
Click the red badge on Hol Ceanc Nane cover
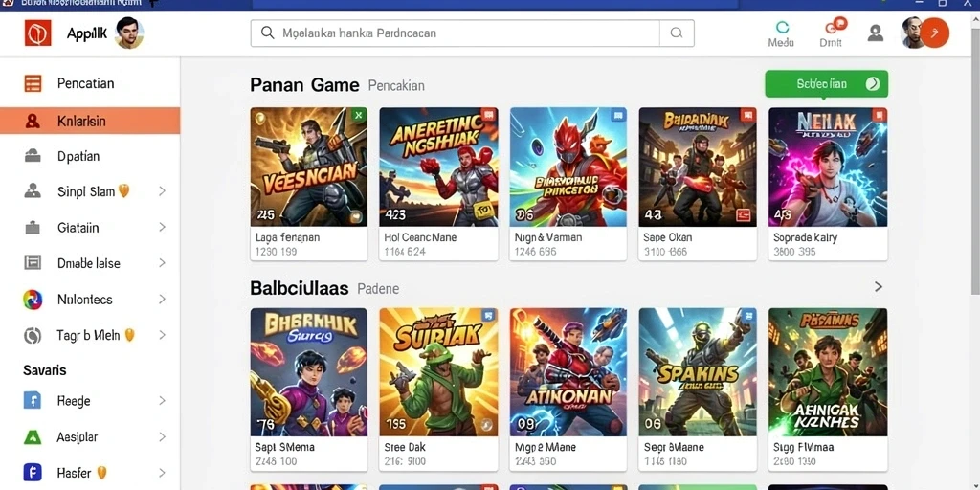489,115
